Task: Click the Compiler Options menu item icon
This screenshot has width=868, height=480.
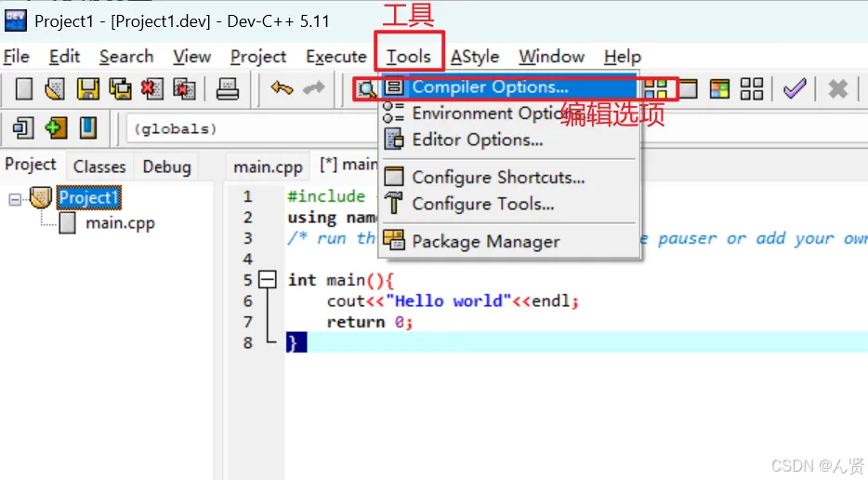Action: click(x=394, y=87)
